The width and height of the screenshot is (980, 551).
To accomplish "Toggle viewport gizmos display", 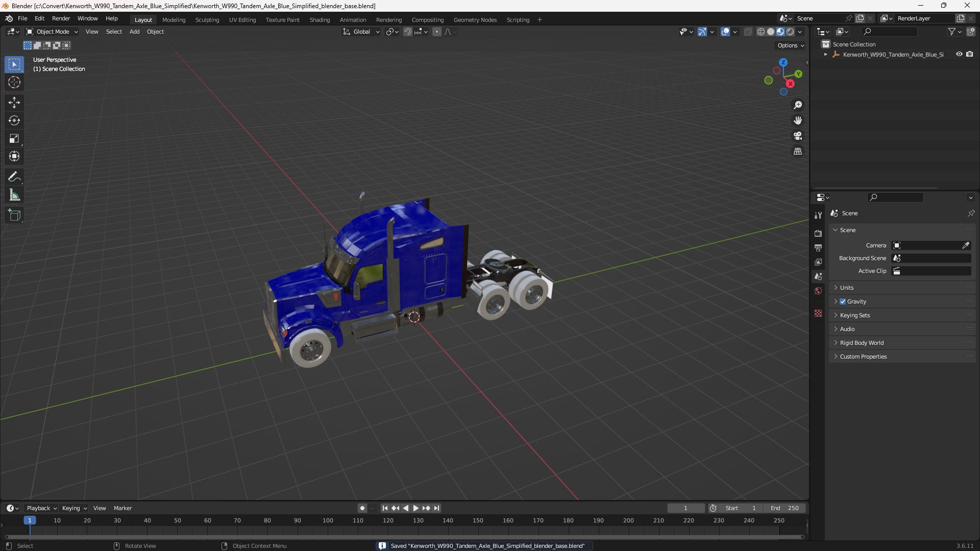I will tap(702, 32).
